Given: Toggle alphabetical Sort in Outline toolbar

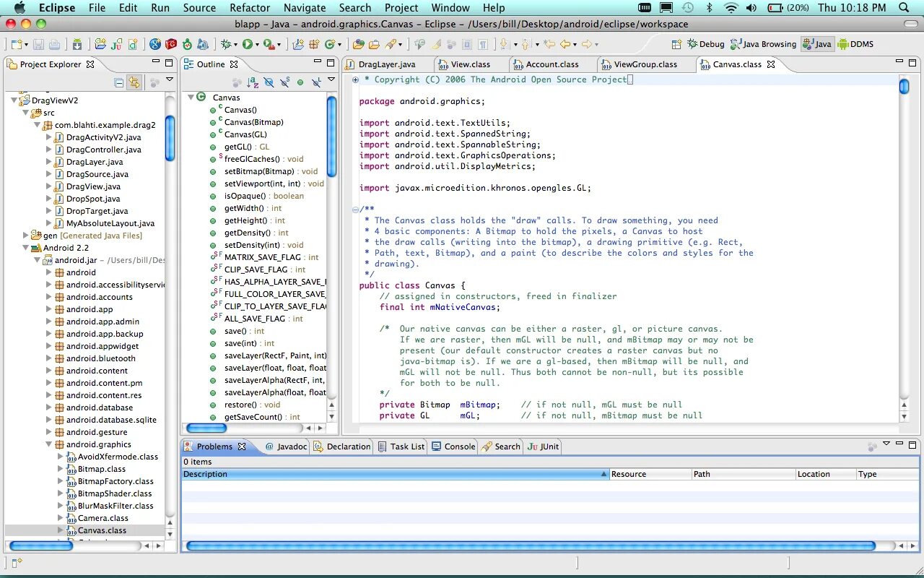Looking at the screenshot, I should (253, 82).
